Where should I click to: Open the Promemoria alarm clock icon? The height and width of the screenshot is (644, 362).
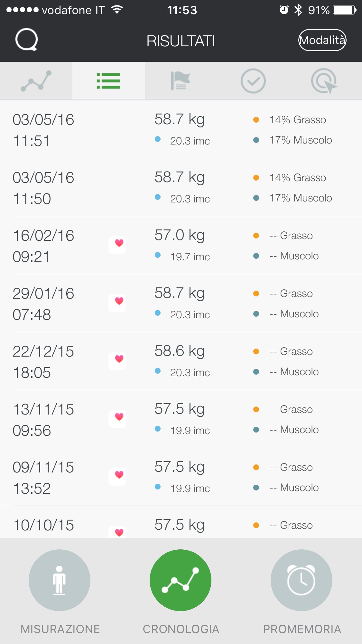[301, 580]
